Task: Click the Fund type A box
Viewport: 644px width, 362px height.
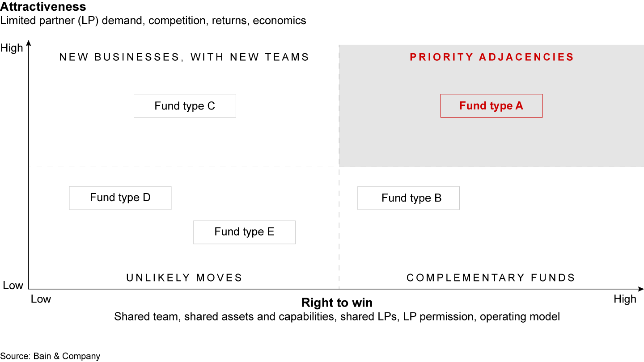Action: pos(491,106)
